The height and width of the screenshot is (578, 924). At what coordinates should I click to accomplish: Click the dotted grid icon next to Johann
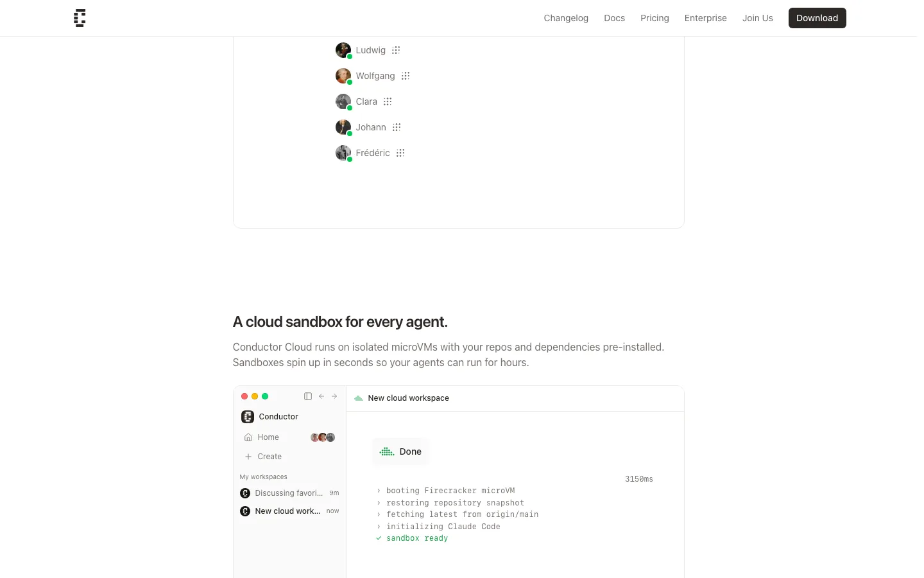(397, 127)
